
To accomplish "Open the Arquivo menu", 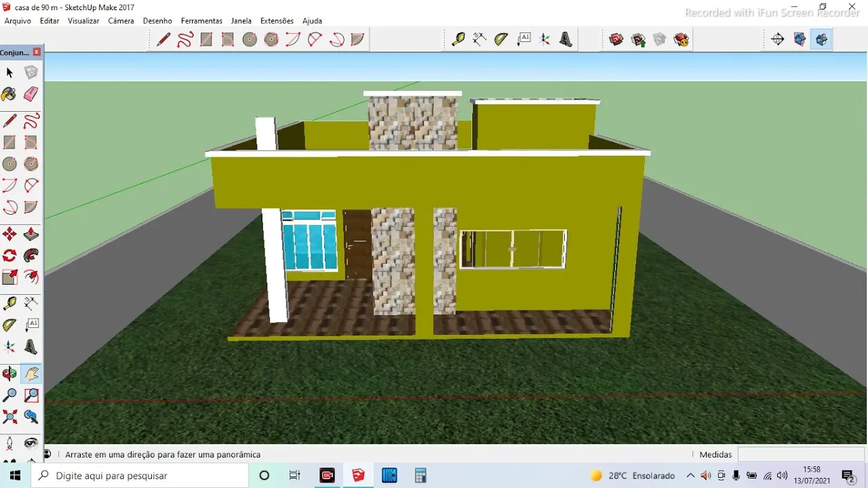I will [x=18, y=21].
